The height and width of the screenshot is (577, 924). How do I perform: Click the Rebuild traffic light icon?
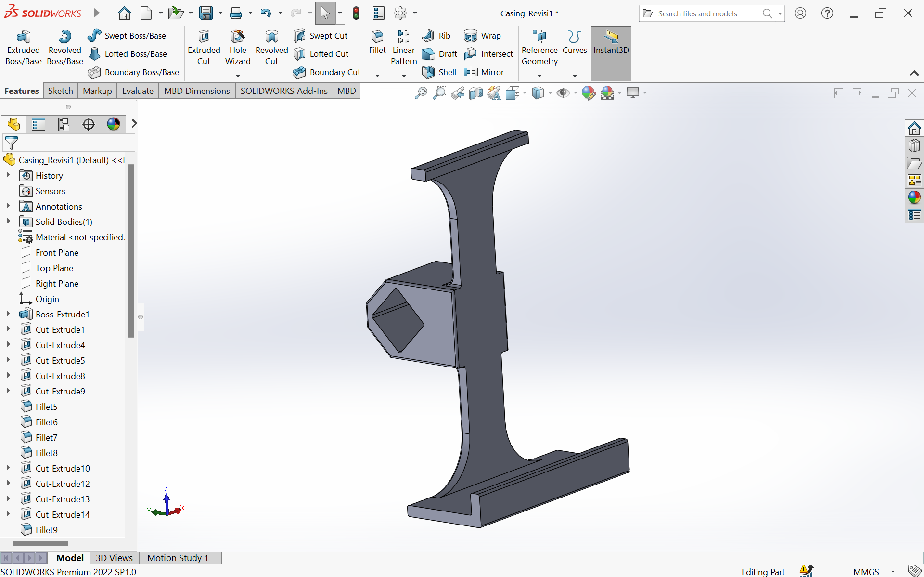coord(356,13)
